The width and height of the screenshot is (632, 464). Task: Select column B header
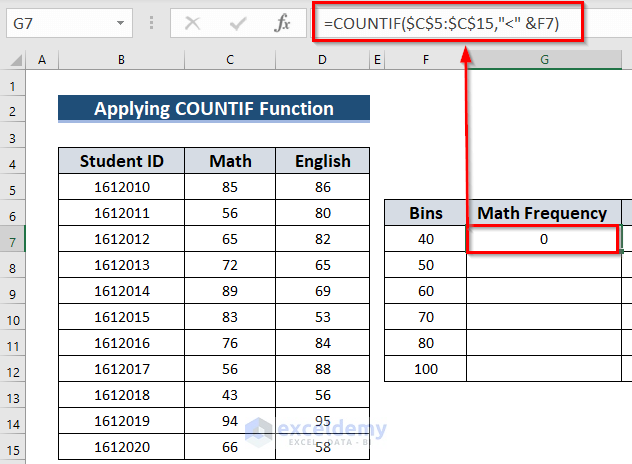click(x=121, y=60)
